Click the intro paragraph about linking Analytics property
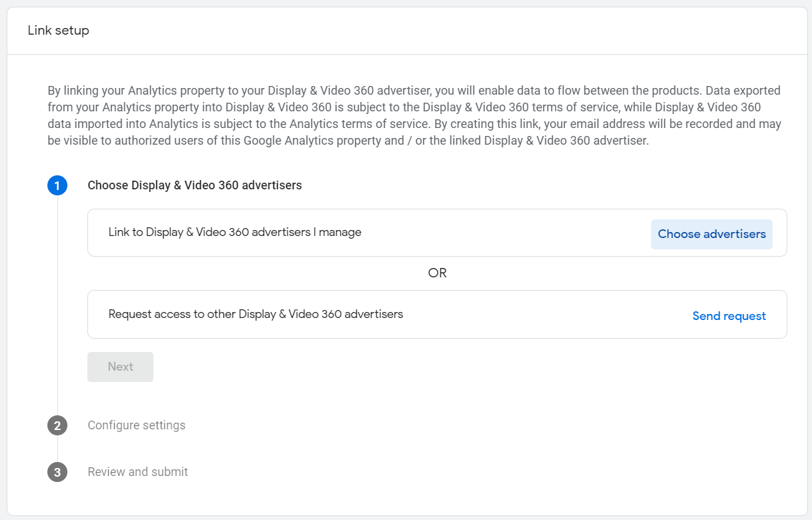Viewport: 812px width, 520px height. point(414,115)
